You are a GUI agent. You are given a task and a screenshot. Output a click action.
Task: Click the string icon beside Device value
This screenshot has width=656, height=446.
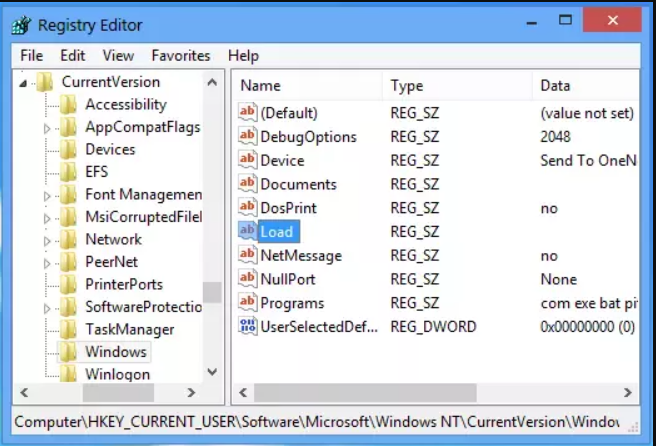pos(247,160)
